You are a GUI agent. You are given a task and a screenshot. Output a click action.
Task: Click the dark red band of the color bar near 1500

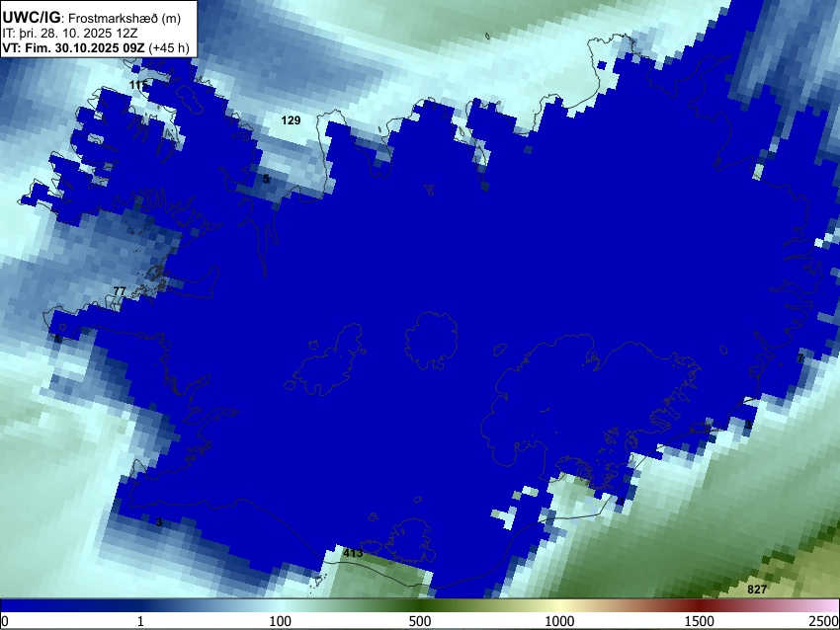click(700, 606)
